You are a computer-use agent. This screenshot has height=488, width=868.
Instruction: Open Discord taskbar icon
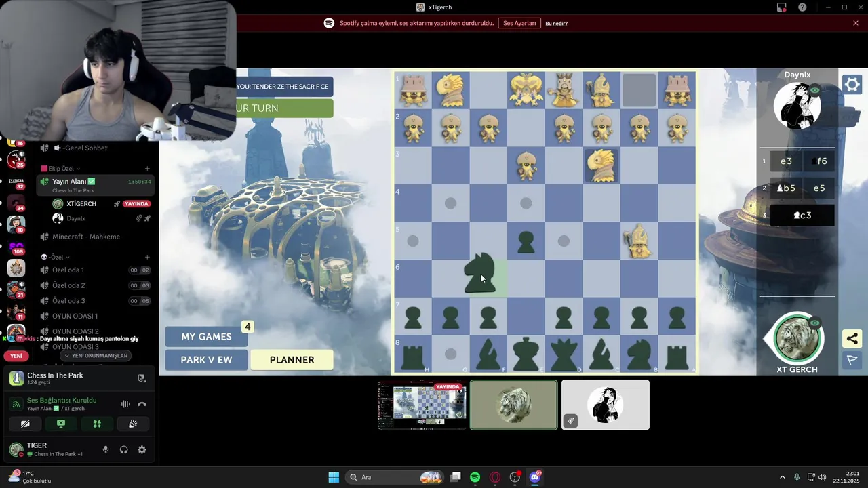[534, 477]
